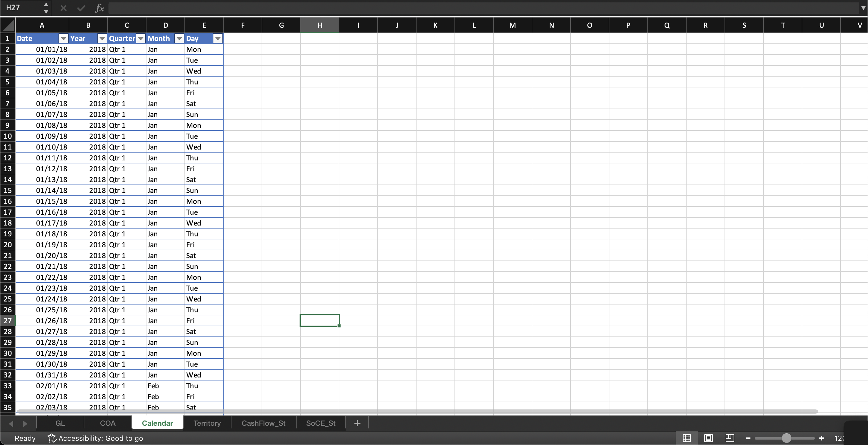The image size is (868, 445).
Task: Select column M header
Action: click(x=512, y=25)
